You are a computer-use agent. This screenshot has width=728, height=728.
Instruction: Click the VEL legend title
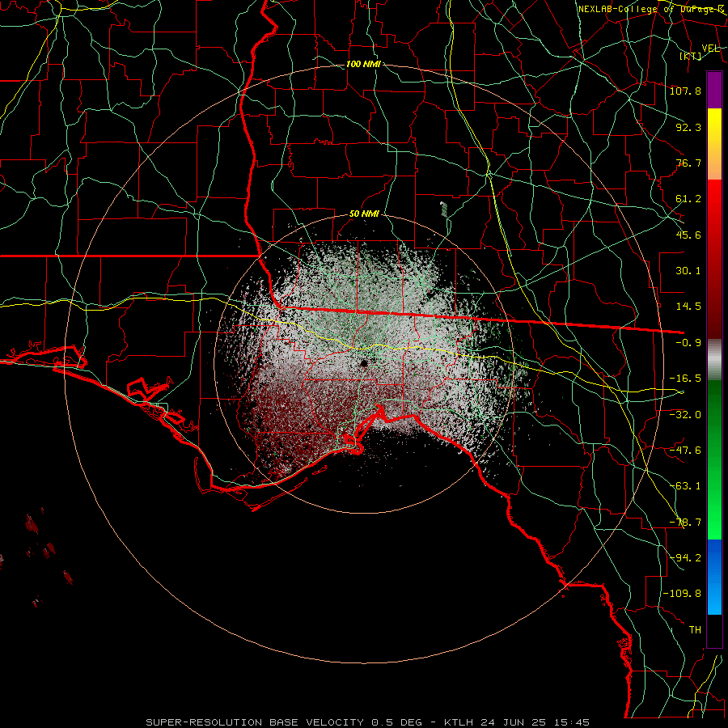(710, 49)
